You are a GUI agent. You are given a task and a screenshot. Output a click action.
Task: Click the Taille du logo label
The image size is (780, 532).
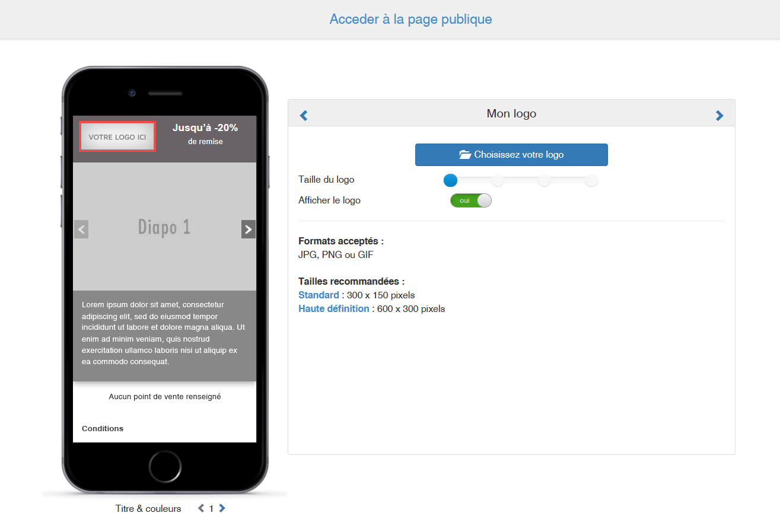click(x=326, y=179)
